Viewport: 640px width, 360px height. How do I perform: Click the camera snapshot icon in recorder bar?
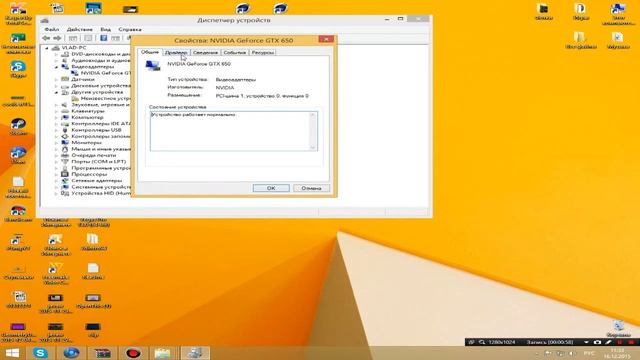click(x=597, y=342)
